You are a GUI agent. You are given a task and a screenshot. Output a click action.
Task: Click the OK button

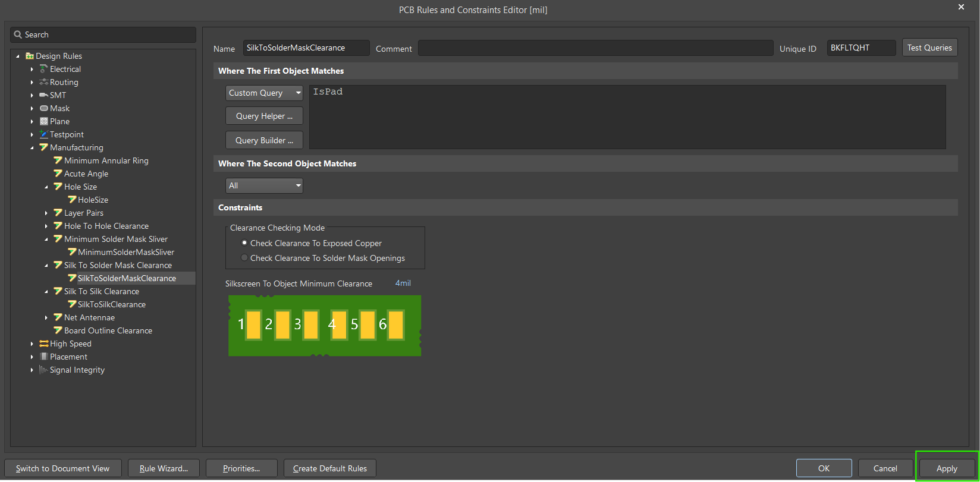click(824, 468)
